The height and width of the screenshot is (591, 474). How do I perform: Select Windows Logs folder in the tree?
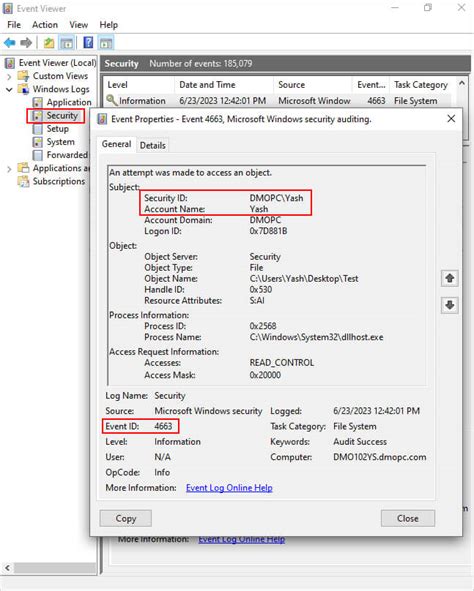61,89
